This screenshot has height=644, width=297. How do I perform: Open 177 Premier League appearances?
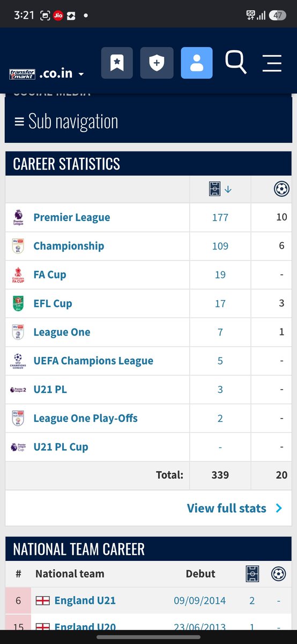point(220,217)
